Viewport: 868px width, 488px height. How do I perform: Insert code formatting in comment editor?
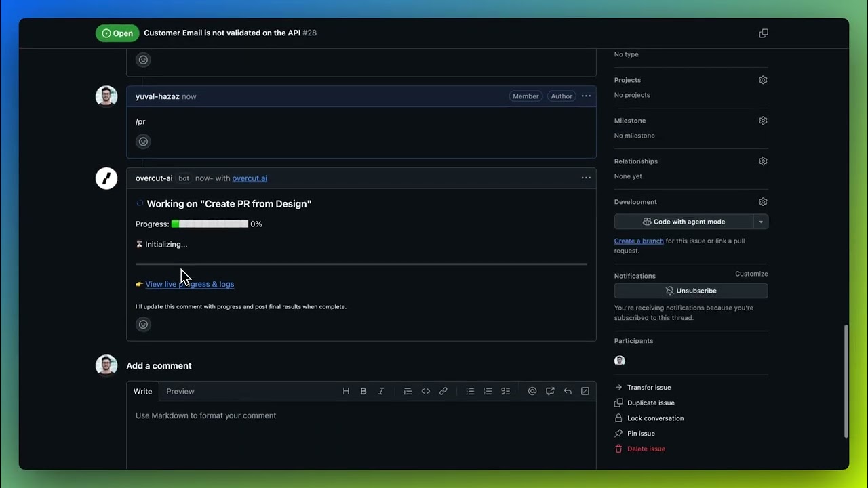point(426,391)
